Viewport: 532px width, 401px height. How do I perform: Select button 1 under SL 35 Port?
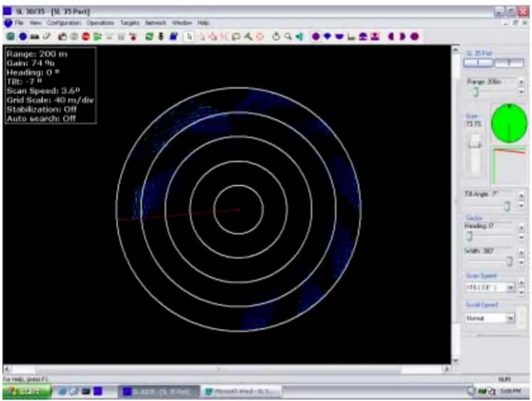coord(478,63)
